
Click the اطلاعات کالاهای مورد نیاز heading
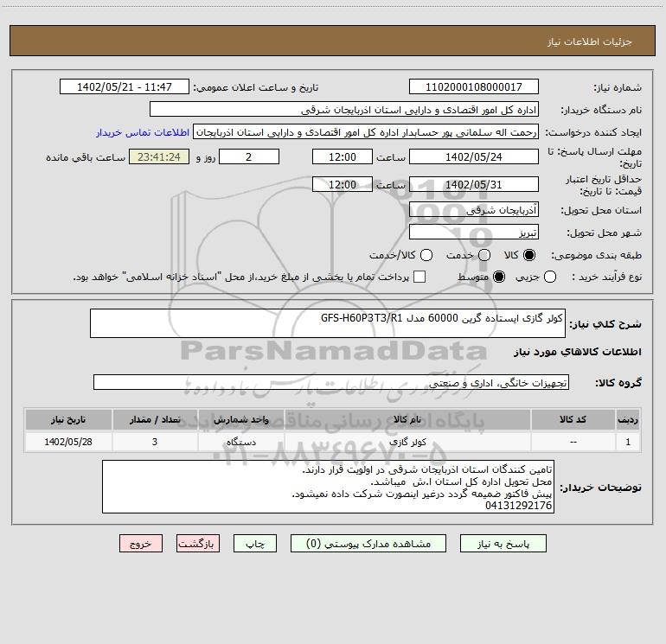578,352
